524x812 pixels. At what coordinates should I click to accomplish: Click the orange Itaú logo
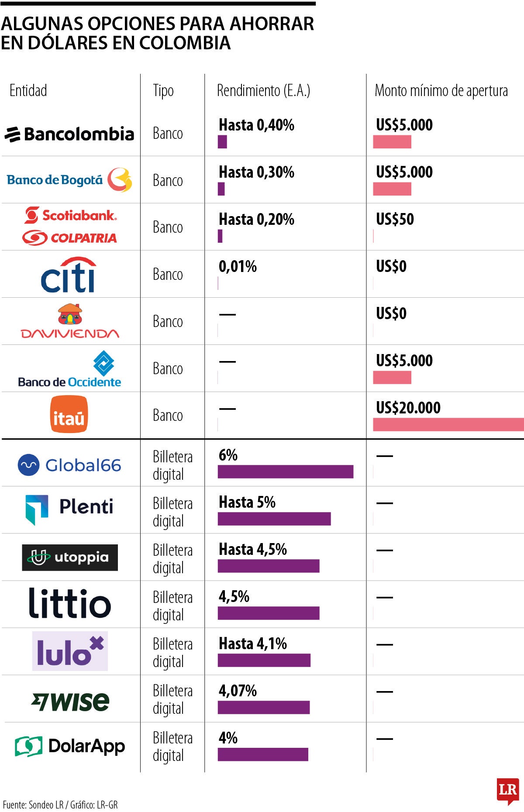(69, 414)
